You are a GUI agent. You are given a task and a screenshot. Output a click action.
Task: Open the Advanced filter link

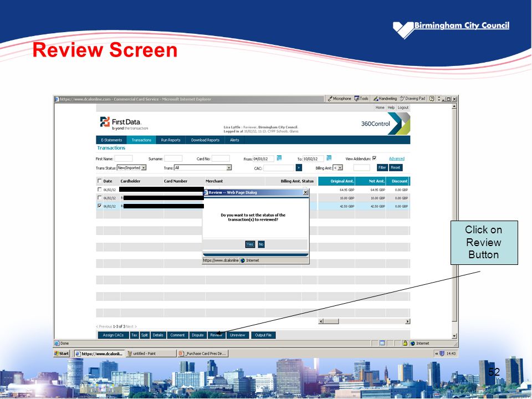tap(397, 158)
